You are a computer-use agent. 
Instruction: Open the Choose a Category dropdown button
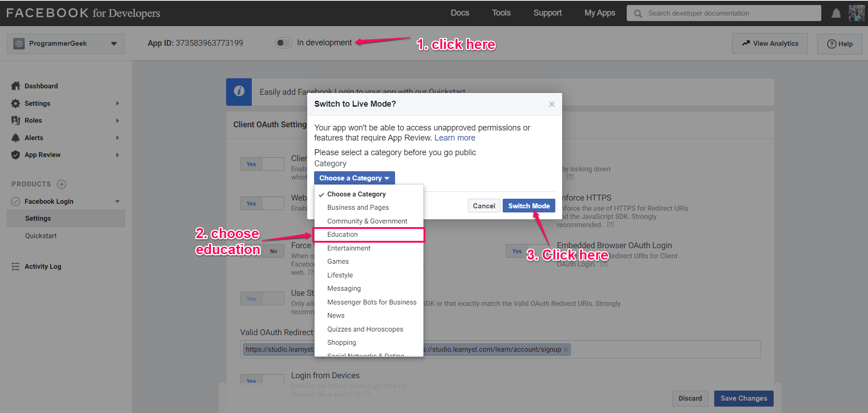pos(354,178)
